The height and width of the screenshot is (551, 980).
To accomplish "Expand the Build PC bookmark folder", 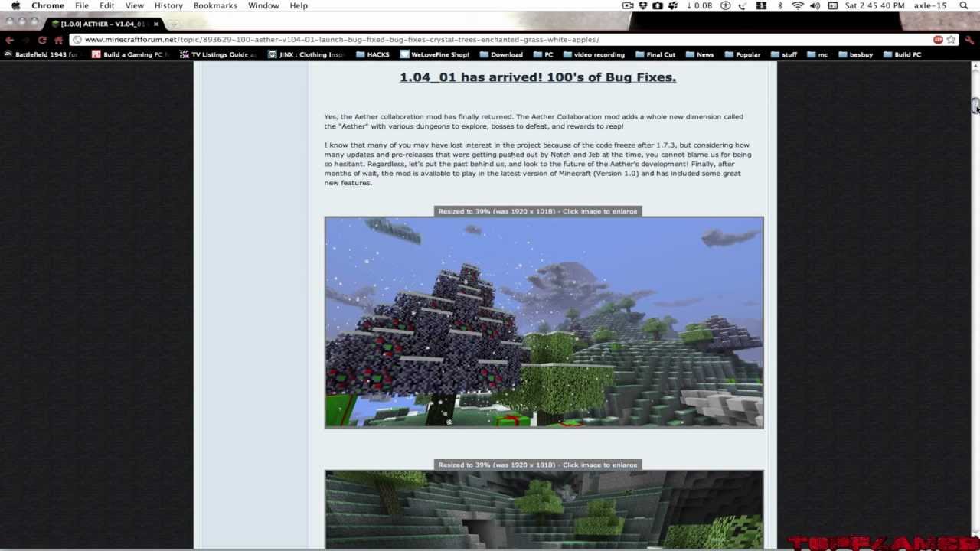I will tap(903, 54).
